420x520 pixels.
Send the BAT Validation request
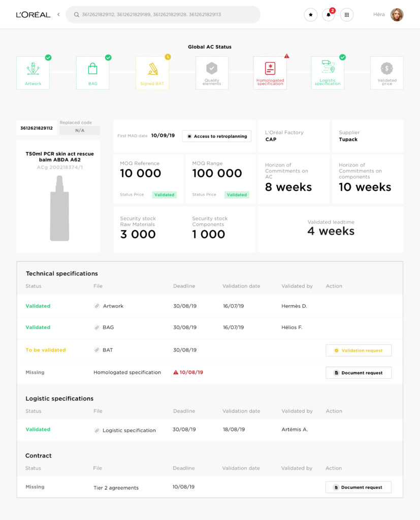[359, 350]
